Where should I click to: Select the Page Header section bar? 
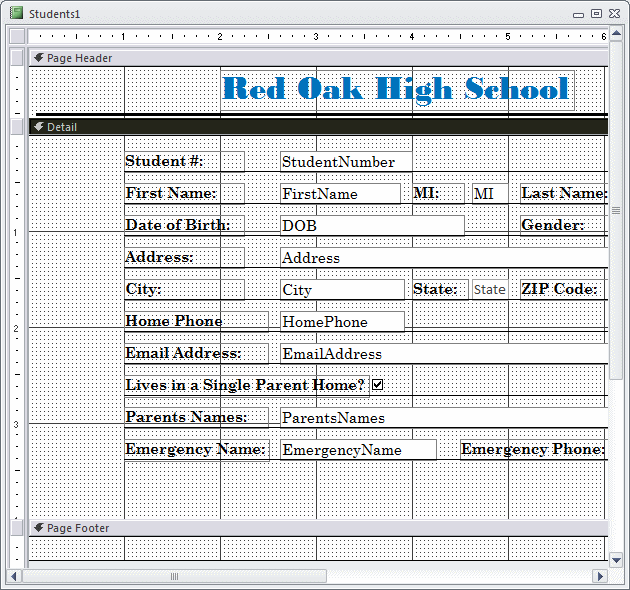pos(319,58)
